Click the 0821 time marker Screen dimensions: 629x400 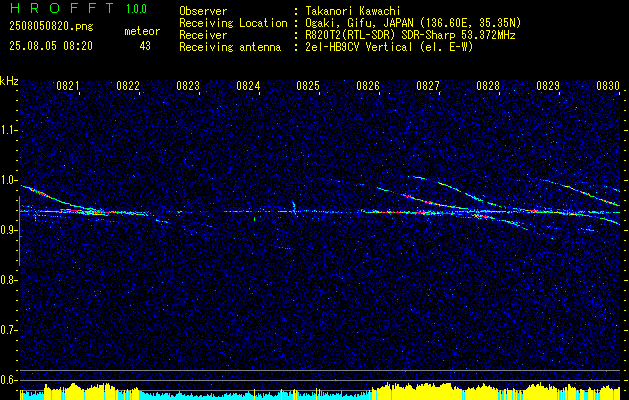click(68, 86)
